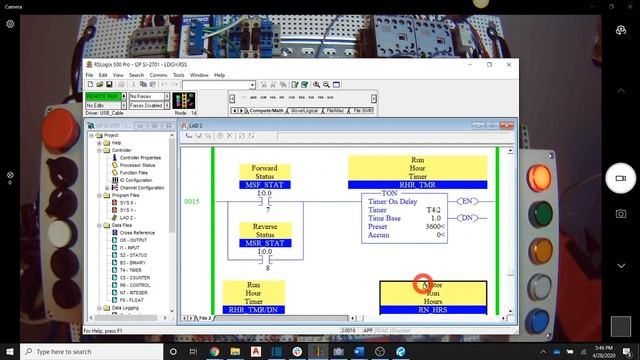Select the Compute/Math instruction tab
This screenshot has width=640, height=360.
pos(266,111)
